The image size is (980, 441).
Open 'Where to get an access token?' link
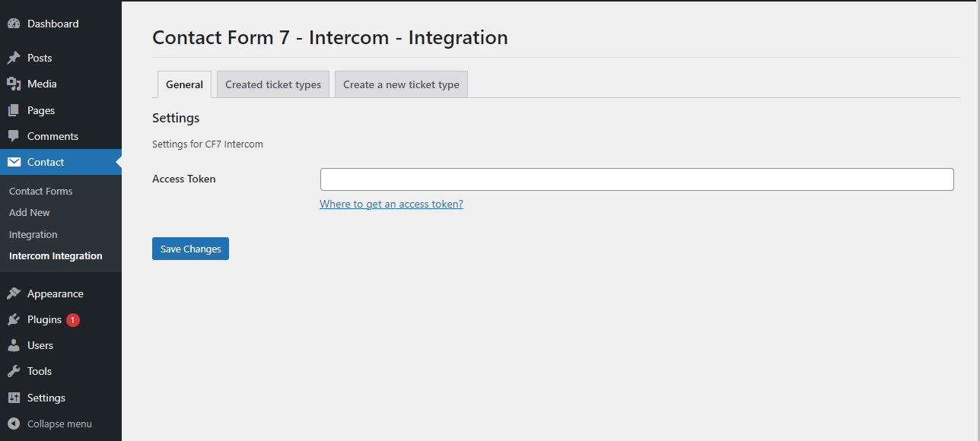point(391,204)
